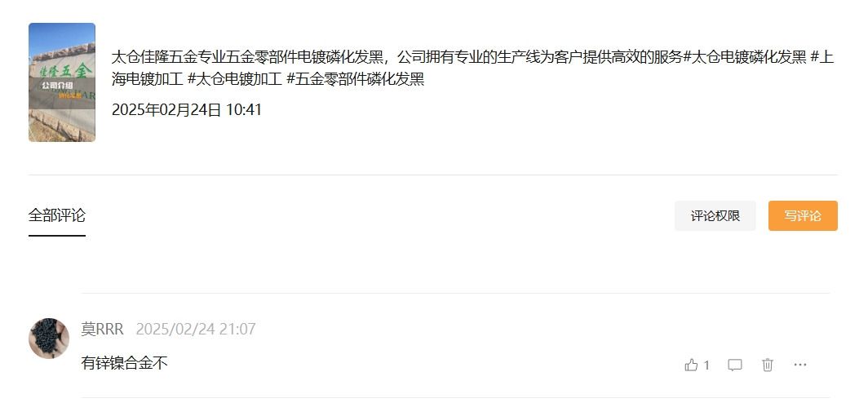868x403 pixels.
Task: Open hashtag #太仓电镀加工
Action: click(x=235, y=79)
